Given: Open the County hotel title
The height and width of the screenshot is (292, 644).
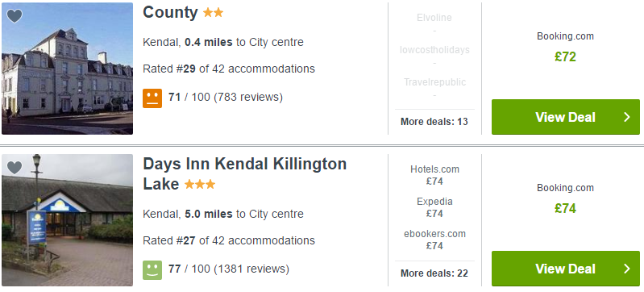Looking at the screenshot, I should pyautogui.click(x=170, y=12).
